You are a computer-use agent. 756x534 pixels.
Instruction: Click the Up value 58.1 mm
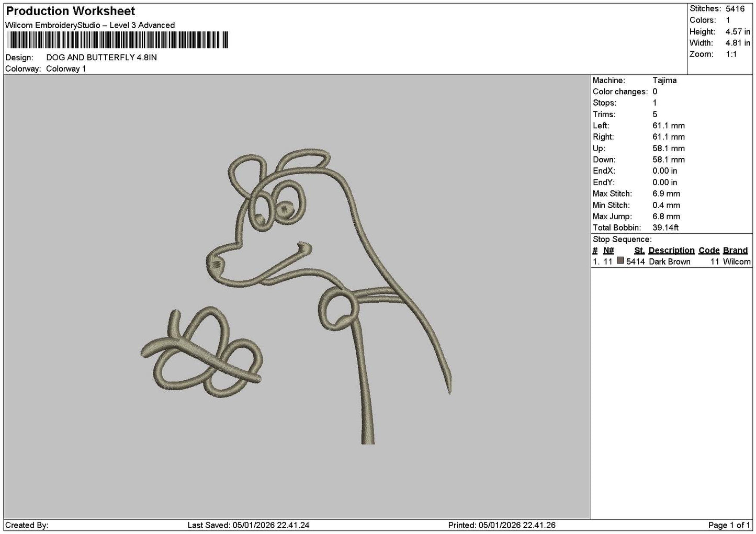(x=669, y=149)
